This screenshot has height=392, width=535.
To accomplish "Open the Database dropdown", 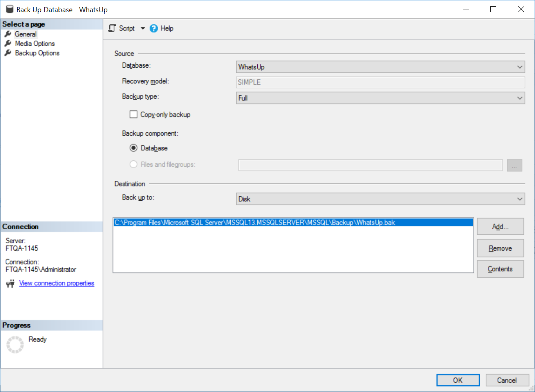I will tap(520, 67).
